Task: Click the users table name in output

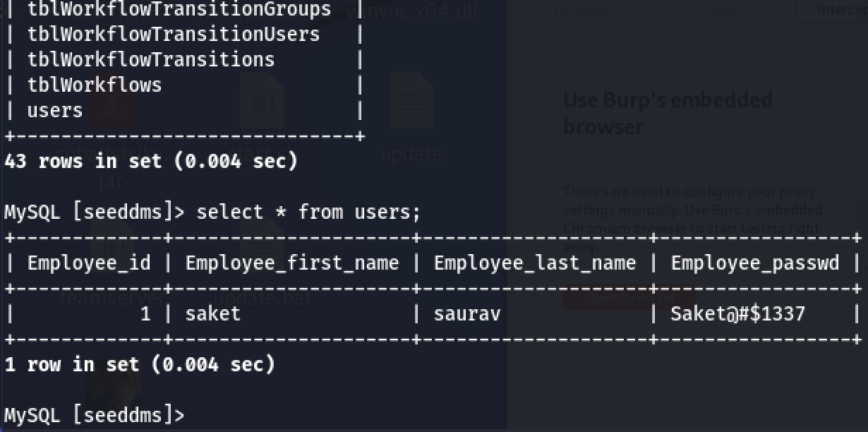Action: point(54,110)
